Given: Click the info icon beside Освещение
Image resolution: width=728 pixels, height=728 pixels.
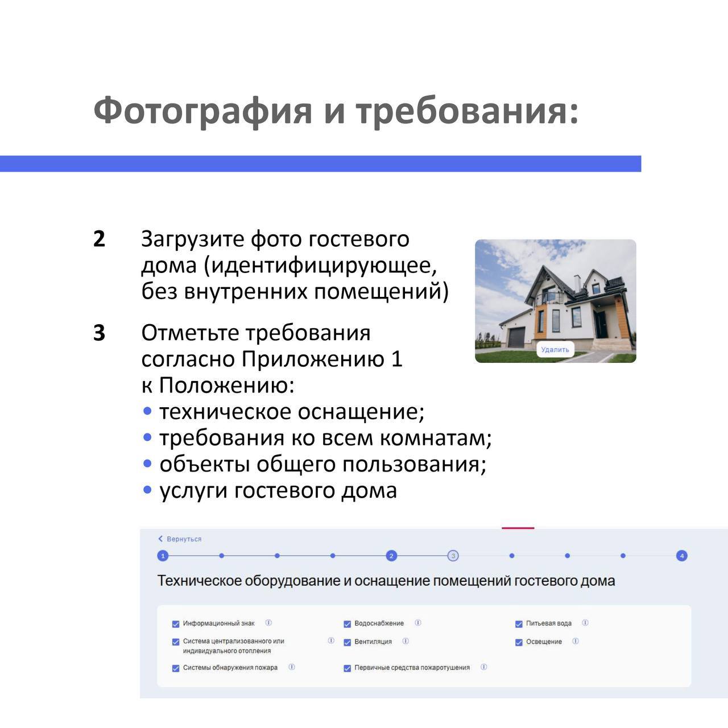Looking at the screenshot, I should 576,641.
